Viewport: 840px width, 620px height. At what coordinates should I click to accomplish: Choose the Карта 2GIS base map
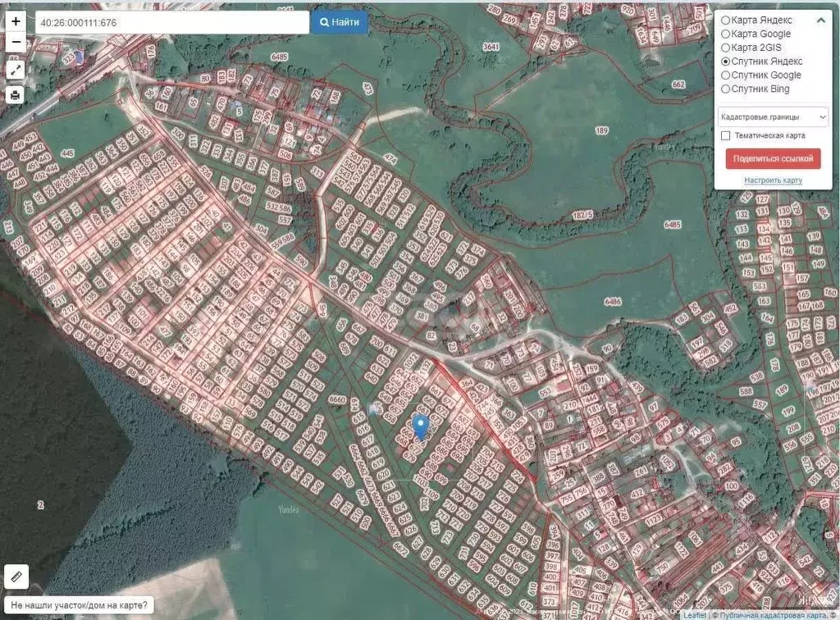point(726,48)
